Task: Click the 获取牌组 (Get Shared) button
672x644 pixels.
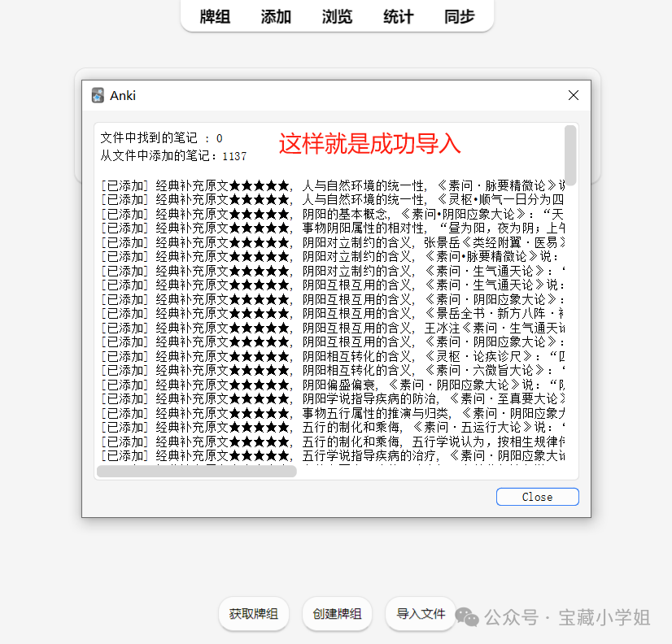Action: [253, 614]
